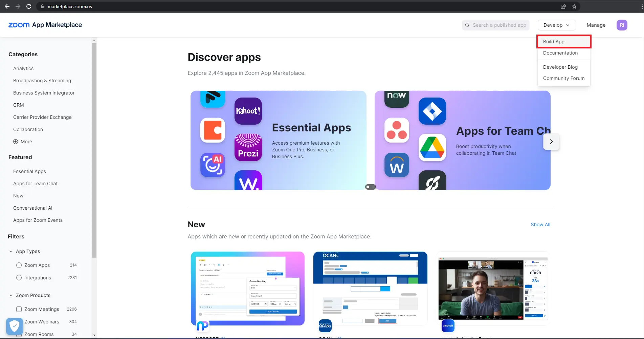Image resolution: width=644 pixels, height=339 pixels.
Task: Choose Documentation from Develop menu
Action: [x=564, y=53]
